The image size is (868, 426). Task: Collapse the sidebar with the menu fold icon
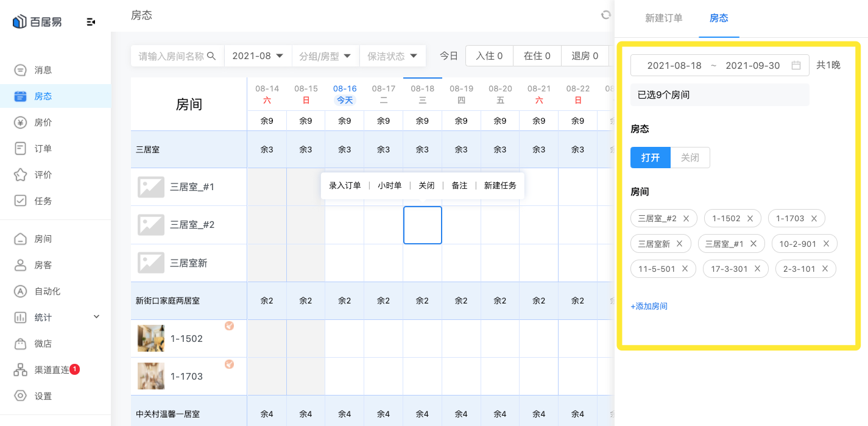[x=91, y=22]
